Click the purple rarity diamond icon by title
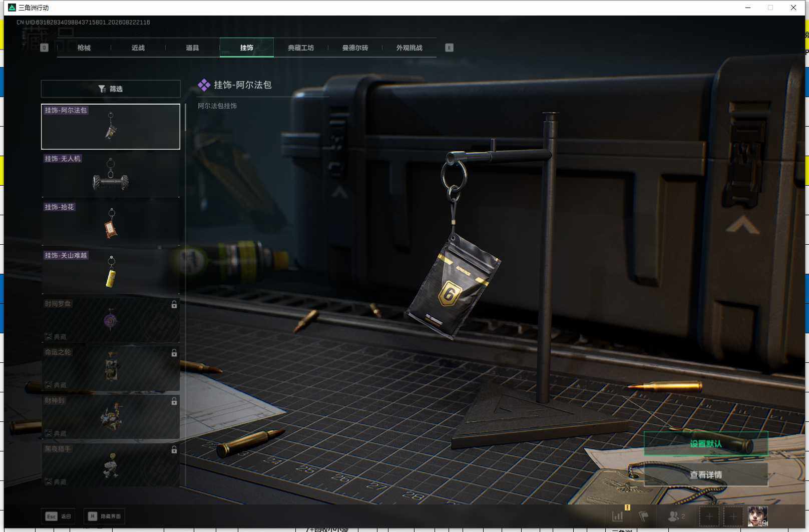Viewport: 809px width, 532px height. click(204, 85)
